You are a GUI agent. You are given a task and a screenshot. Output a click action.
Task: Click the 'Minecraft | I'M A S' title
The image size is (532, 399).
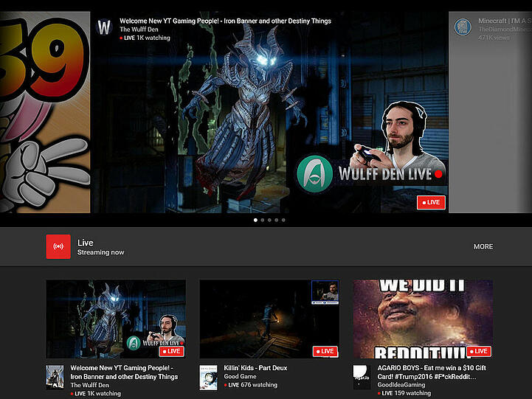click(505, 21)
